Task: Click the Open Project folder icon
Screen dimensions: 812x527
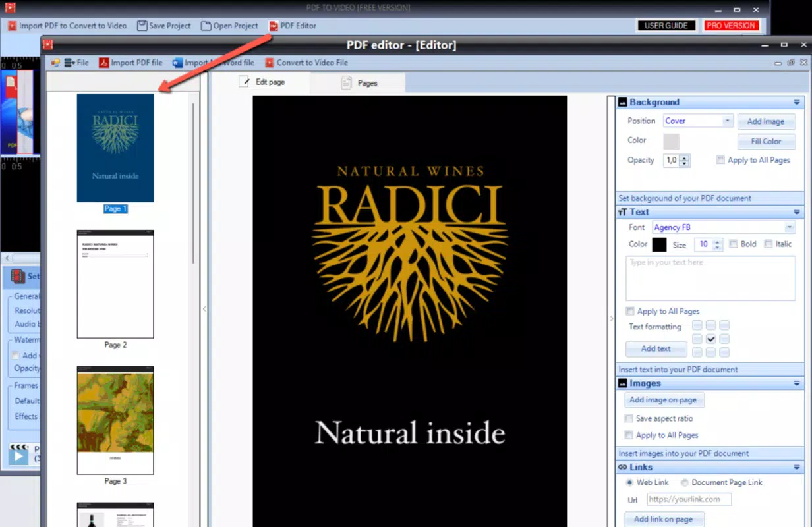Action: point(206,26)
